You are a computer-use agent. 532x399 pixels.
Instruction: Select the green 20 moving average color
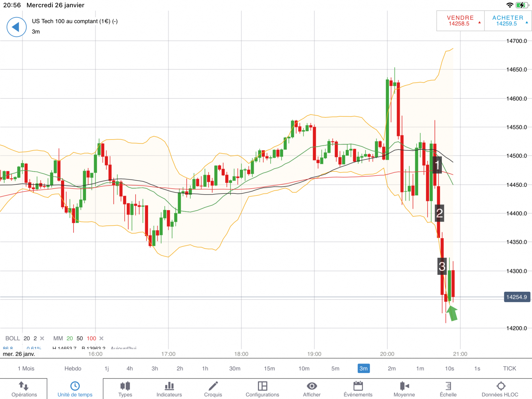[x=69, y=338]
